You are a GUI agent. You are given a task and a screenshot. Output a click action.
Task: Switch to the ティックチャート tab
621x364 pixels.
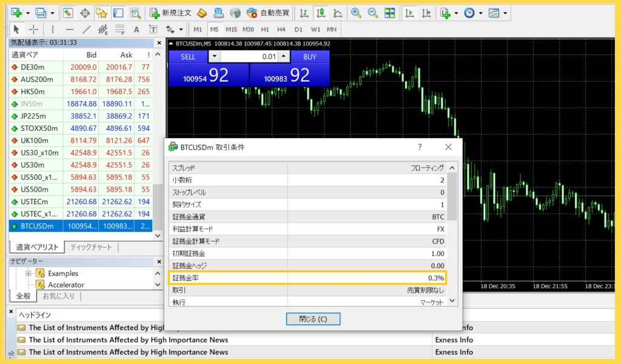pos(91,247)
